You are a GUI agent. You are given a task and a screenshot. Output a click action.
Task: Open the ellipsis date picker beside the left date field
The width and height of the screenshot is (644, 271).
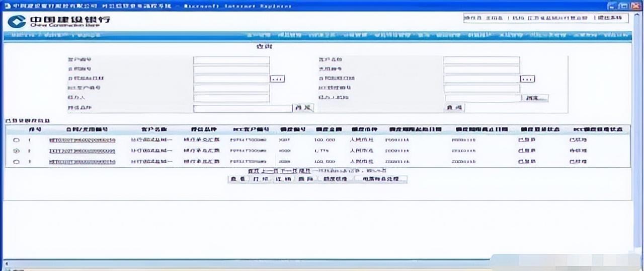[278, 79]
